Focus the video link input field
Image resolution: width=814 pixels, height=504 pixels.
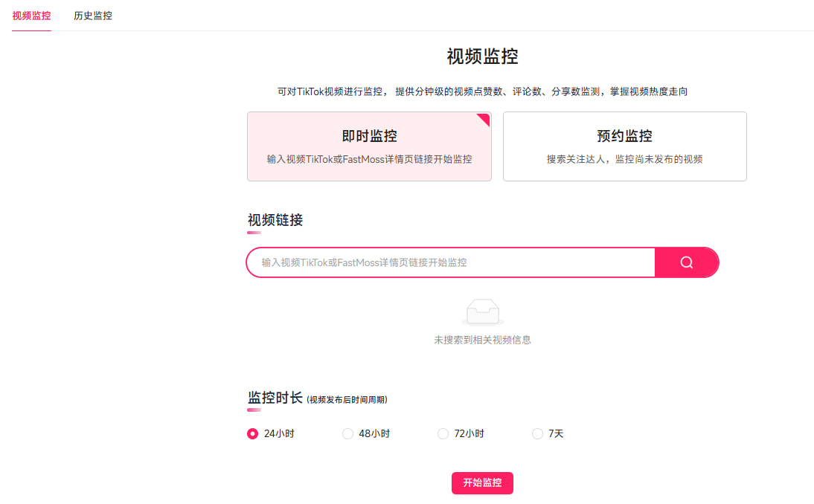450,262
